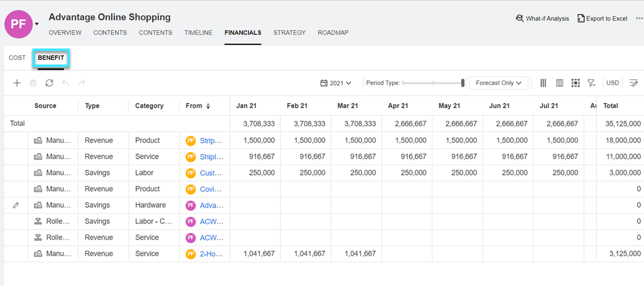This screenshot has height=286, width=644.
Task: Click the manual source icon in Labor row
Action: coord(38,172)
